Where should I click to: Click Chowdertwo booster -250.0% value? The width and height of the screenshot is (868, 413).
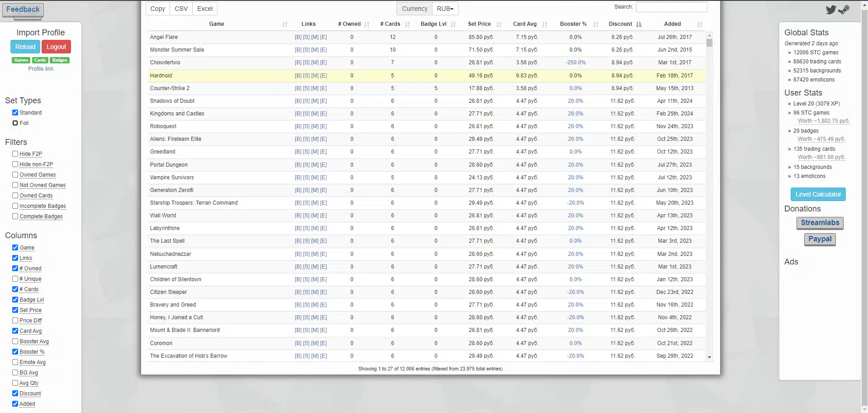click(x=575, y=62)
